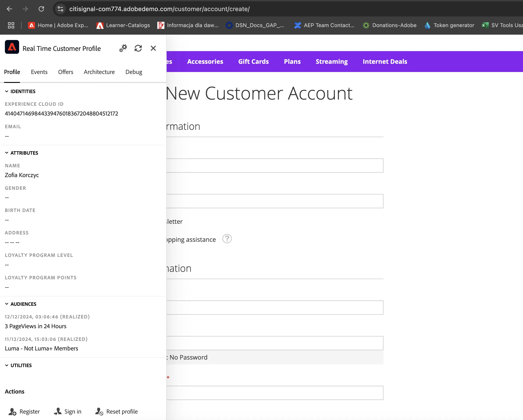Open the bookmarks apps grid icon

pos(11,25)
